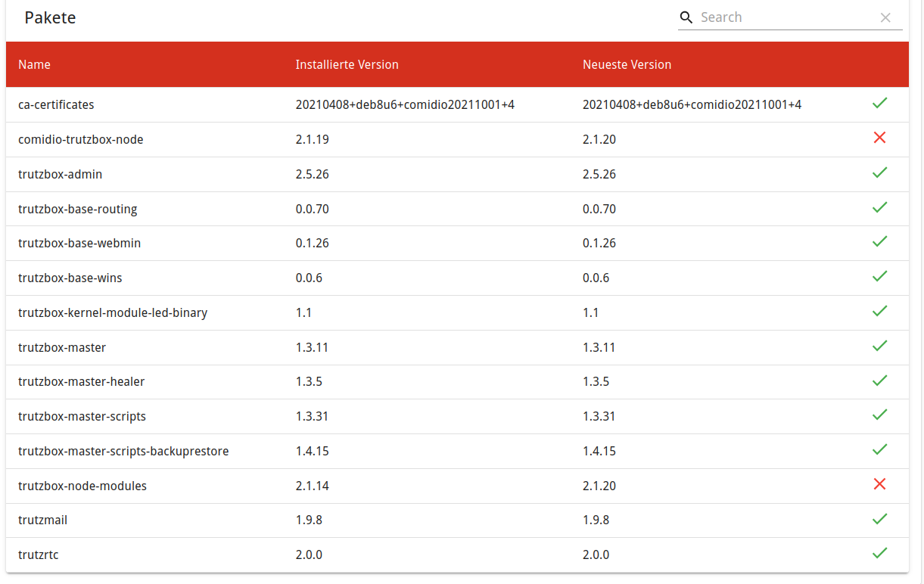This screenshot has width=924, height=584.
Task: Click the green checkmark for trutzrtc row
Action: (x=879, y=553)
